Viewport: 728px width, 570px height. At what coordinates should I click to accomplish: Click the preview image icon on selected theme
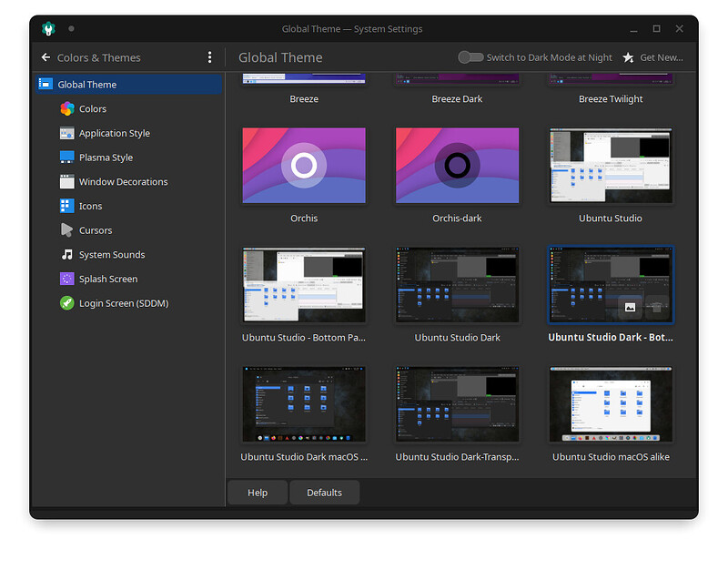tap(630, 308)
